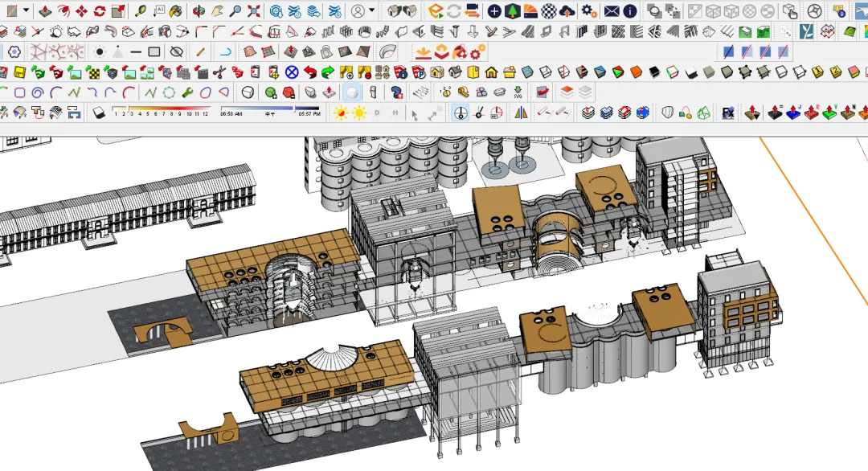Adjust the shadow time of day slider

(x=270, y=111)
